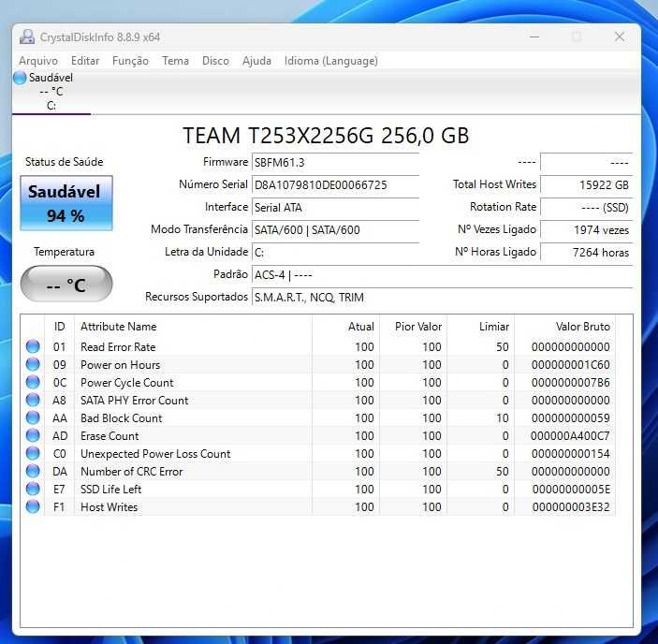Click the serial number field D8A1079810DE00066725
The height and width of the screenshot is (644, 658).
coord(335,185)
